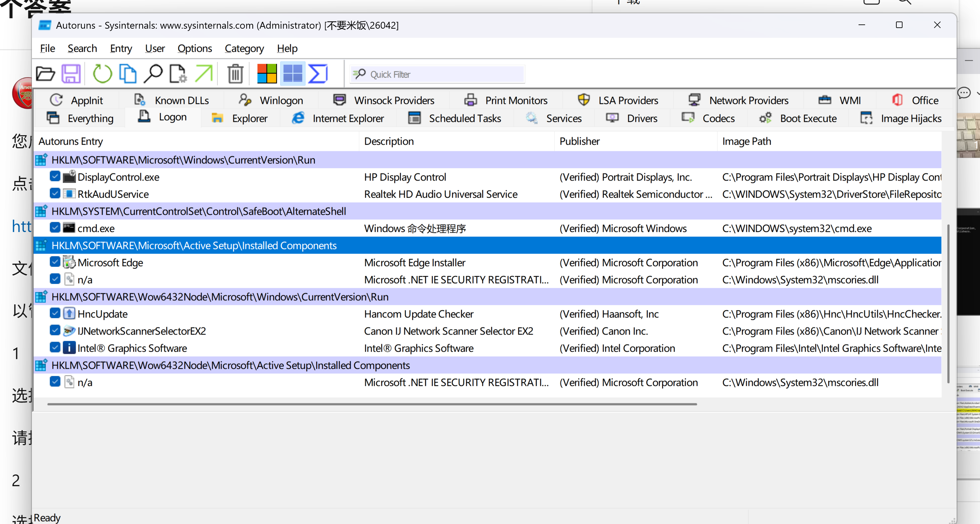
Task: Click the vertical scrollbar of the list
Action: [x=948, y=303]
